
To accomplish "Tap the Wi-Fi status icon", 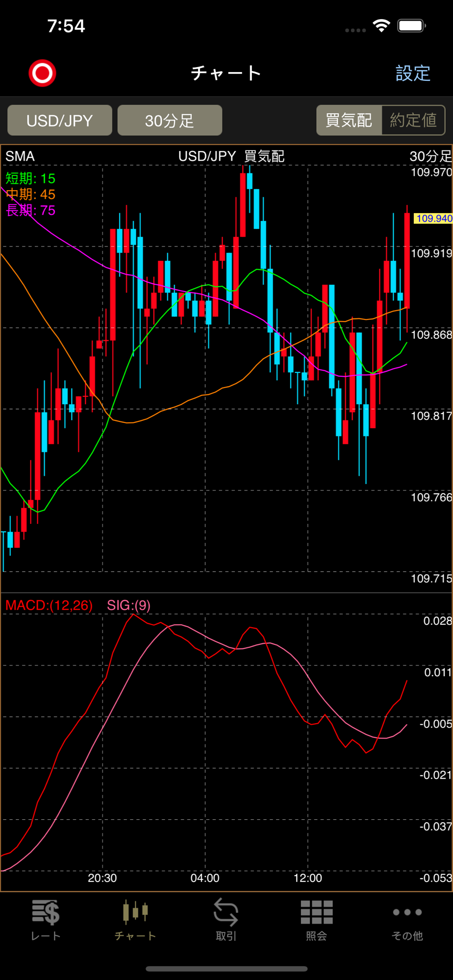I will (381, 25).
